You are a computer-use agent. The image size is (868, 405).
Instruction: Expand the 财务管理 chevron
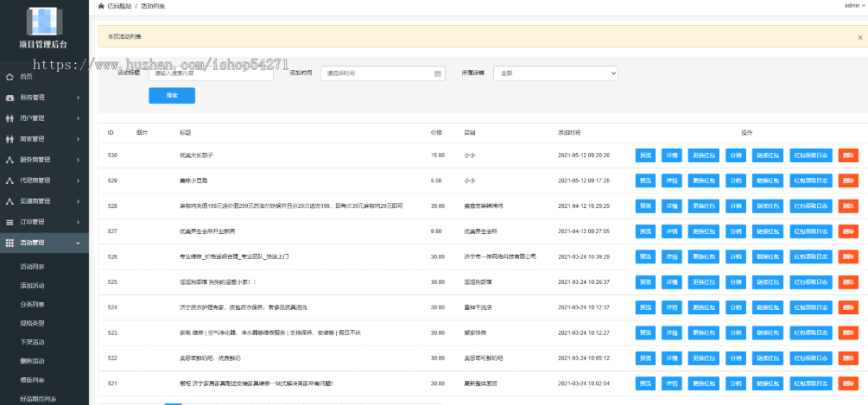(x=78, y=98)
